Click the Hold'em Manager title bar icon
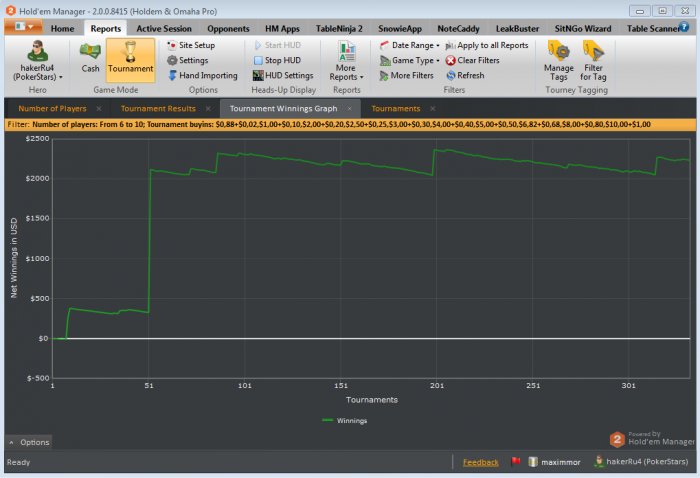 click(x=11, y=10)
